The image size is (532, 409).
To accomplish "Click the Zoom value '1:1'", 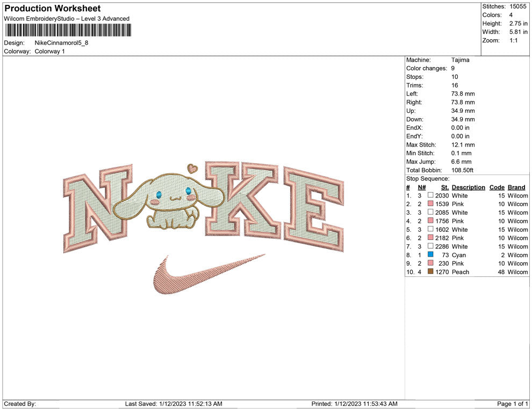I will point(513,40).
